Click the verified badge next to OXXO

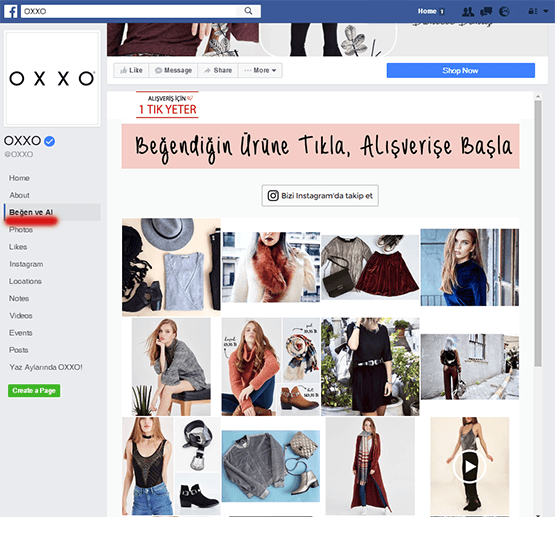pos(50,141)
